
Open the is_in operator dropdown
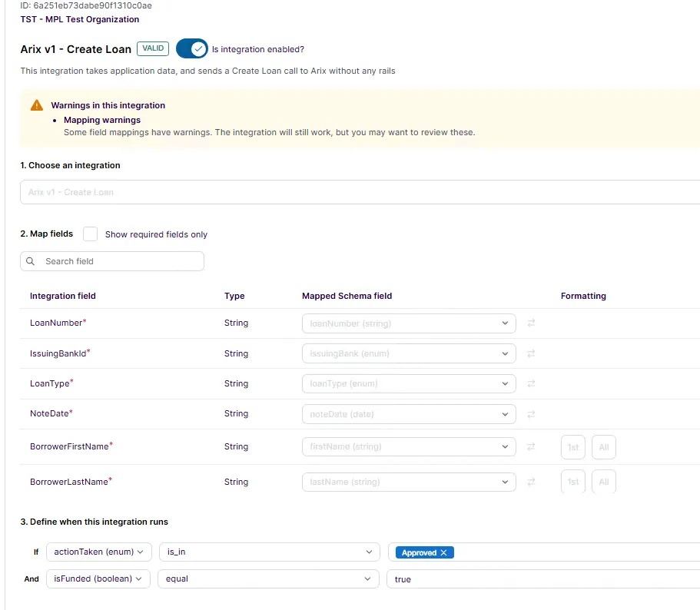pos(270,552)
